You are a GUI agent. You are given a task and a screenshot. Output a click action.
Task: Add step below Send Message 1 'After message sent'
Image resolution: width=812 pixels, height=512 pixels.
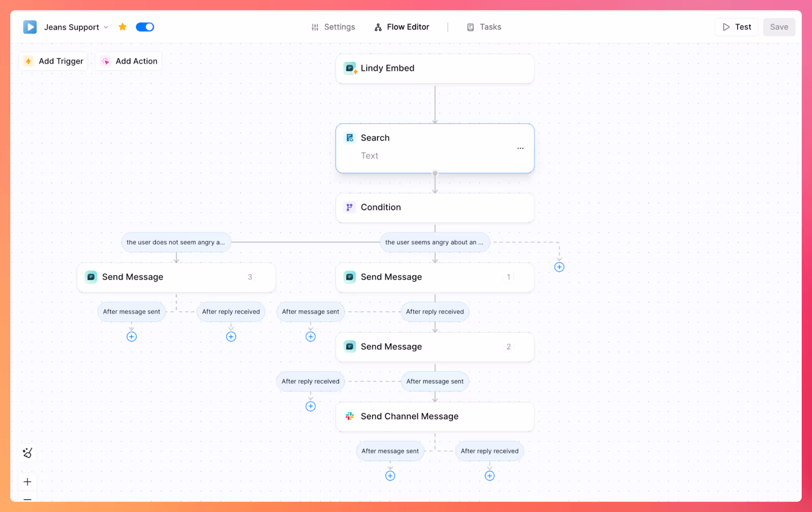[x=311, y=336]
